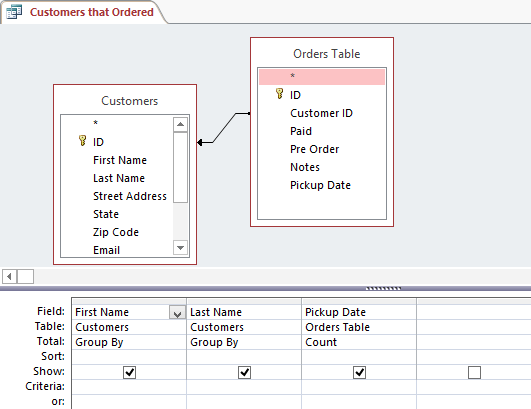Click the pane splitter grip handle
The image size is (531, 409).
click(383, 289)
